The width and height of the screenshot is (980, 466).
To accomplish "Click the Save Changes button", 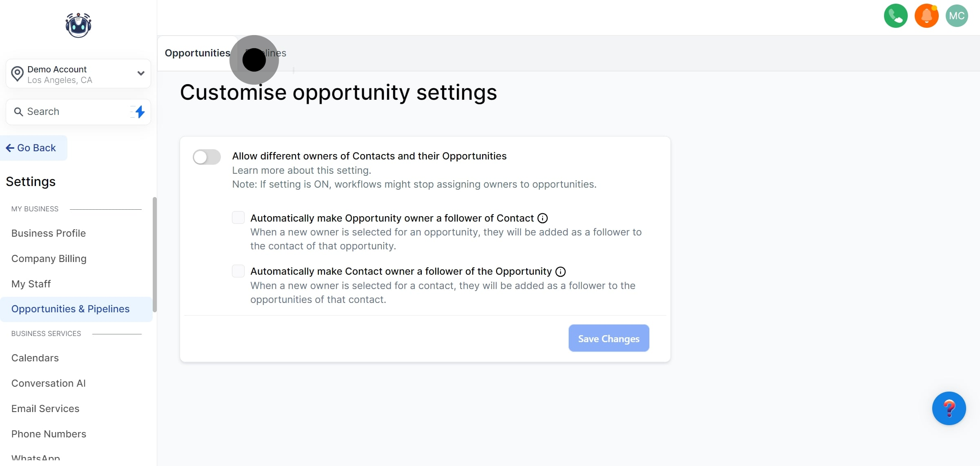I will pyautogui.click(x=608, y=338).
